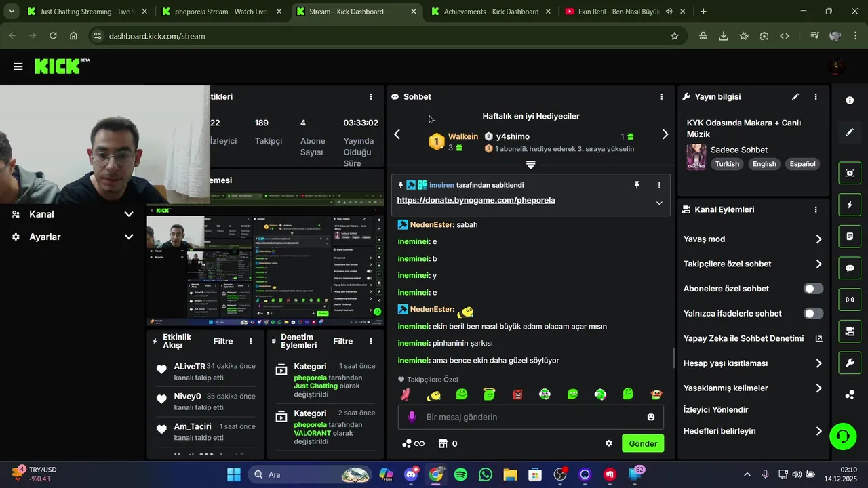Toggle Abonelere özel sohbet switch
The height and width of the screenshot is (488, 868).
(813, 289)
